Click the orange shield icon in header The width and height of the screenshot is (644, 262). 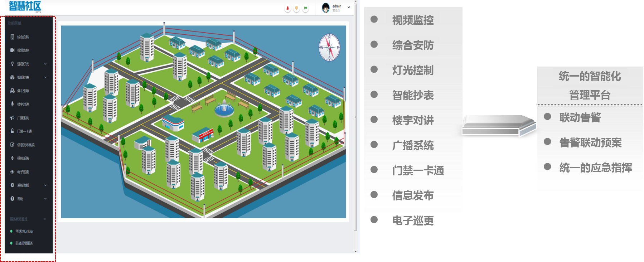296,8
